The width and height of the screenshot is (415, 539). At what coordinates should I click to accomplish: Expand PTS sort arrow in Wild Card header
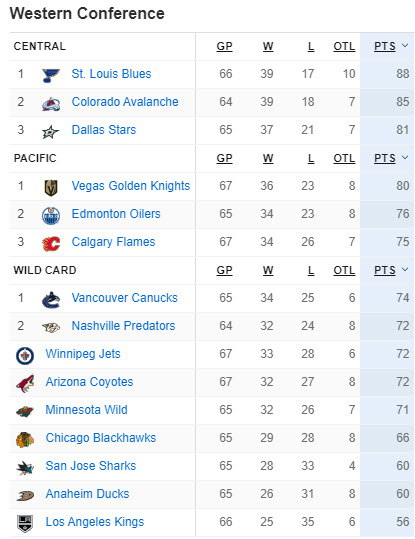click(405, 270)
